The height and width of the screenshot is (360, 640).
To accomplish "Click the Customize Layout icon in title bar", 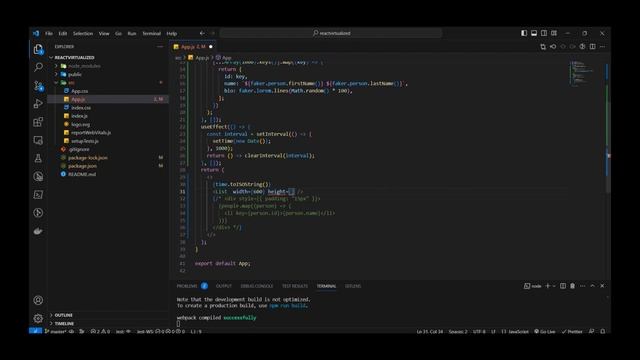I will tap(554, 33).
